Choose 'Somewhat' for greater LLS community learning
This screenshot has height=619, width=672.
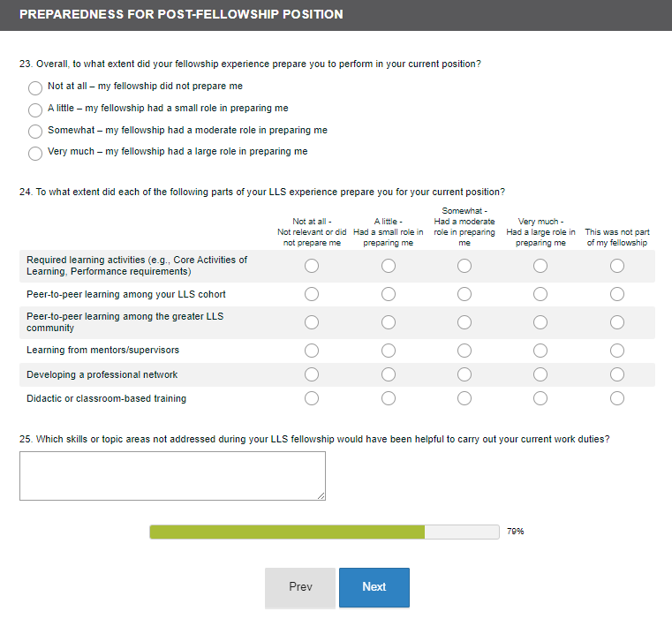click(x=464, y=322)
